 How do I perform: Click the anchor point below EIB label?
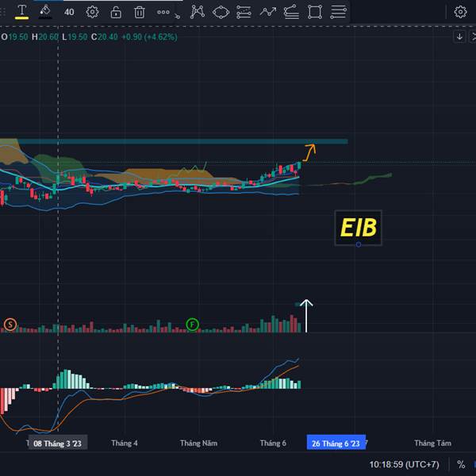click(x=359, y=244)
